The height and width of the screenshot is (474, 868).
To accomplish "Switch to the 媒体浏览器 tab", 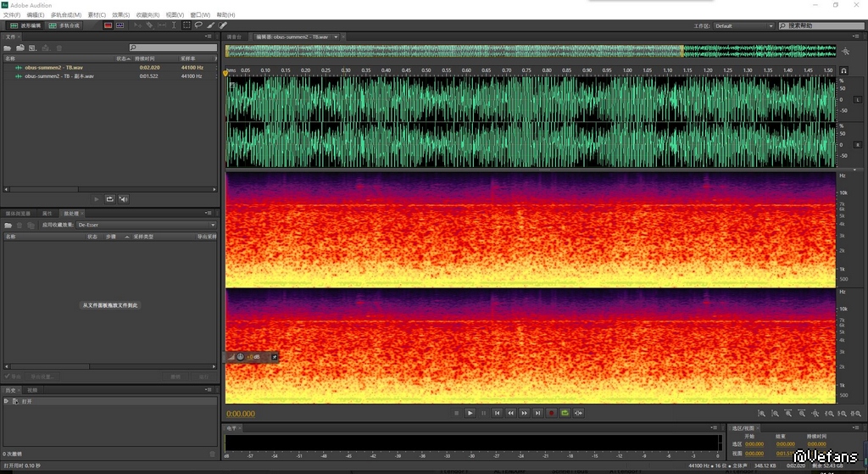I will 19,214.
